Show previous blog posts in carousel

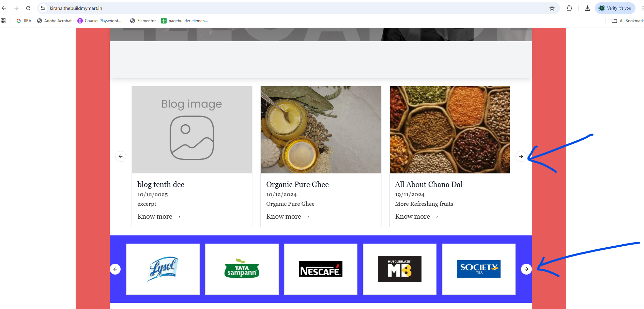pos(121,156)
